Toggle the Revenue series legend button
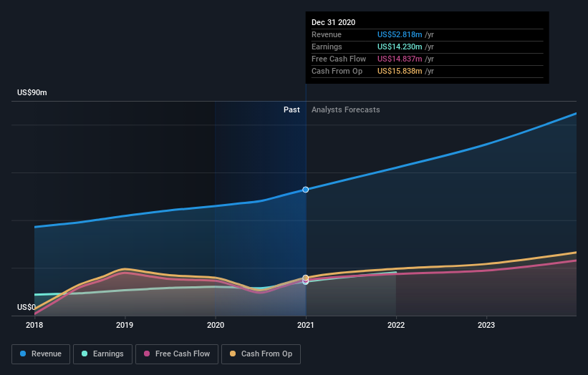Screen dimensions: 588x375 [x=41, y=354]
